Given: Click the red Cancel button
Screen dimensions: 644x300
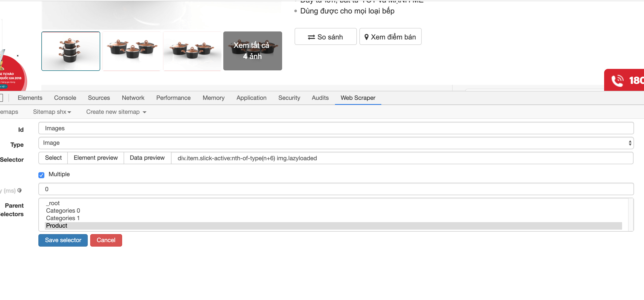Looking at the screenshot, I should pyautogui.click(x=106, y=240).
